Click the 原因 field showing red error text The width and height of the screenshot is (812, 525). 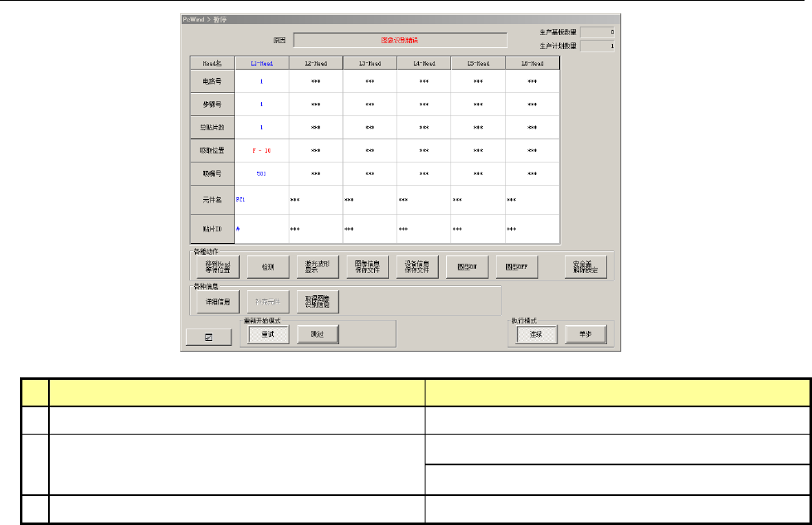point(401,41)
